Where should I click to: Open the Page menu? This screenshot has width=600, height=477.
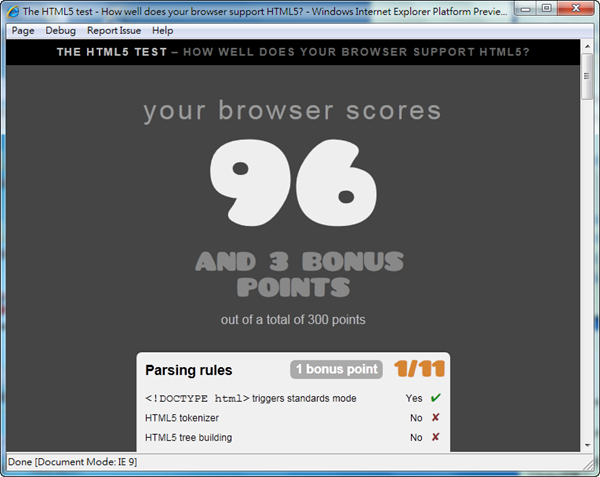(23, 31)
